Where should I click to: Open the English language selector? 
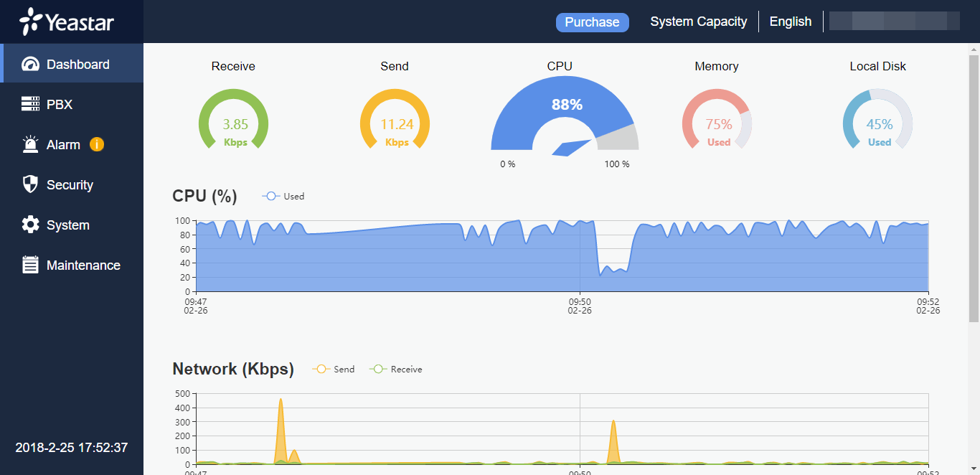(791, 22)
